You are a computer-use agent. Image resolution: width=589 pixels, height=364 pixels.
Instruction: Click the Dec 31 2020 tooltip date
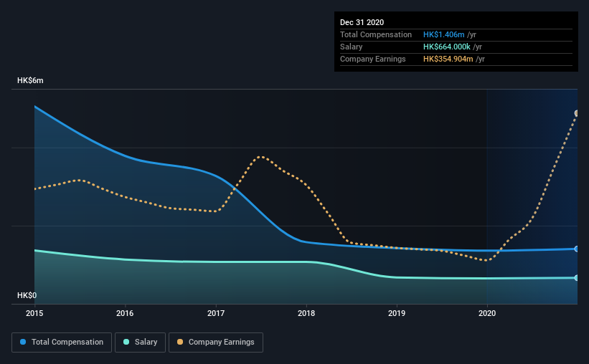click(362, 22)
